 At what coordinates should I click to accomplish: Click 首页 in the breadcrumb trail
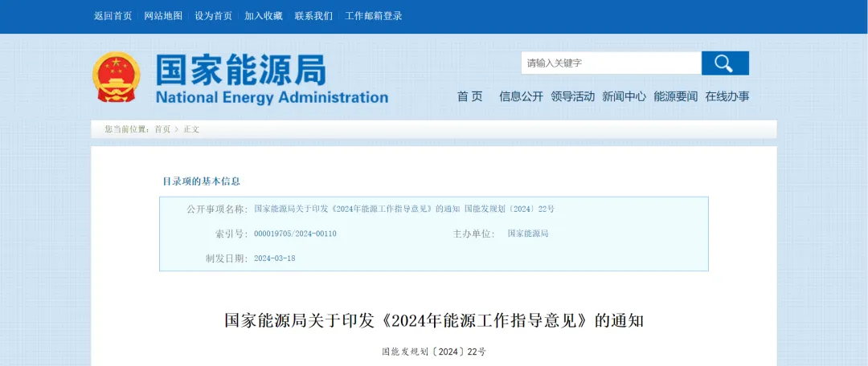click(x=162, y=129)
